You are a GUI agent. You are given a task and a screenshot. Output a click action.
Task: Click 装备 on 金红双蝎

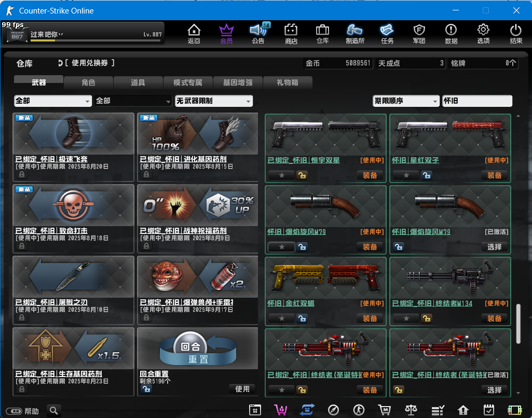click(370, 318)
